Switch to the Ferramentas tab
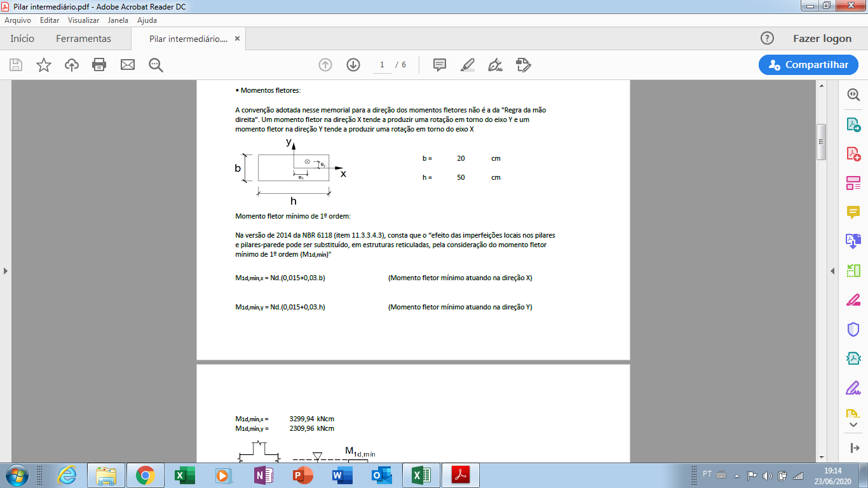This screenshot has width=868, height=488. tap(83, 38)
